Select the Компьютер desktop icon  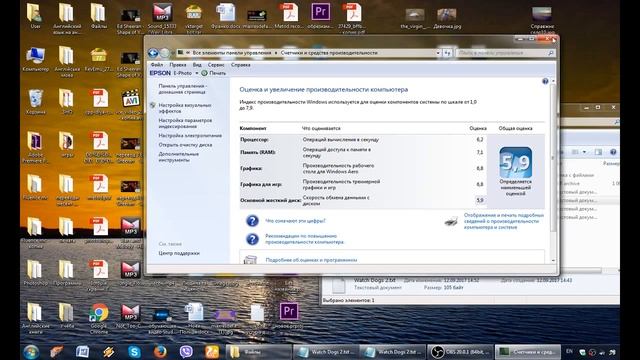pos(36,59)
